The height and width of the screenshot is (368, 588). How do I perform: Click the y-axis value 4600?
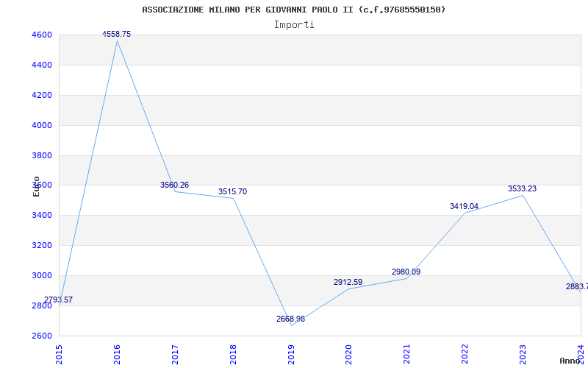41,35
